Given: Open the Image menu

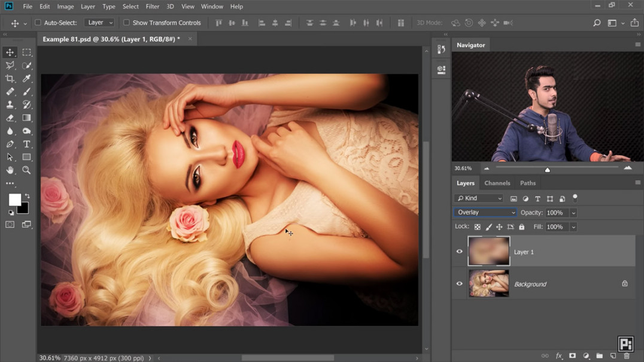Looking at the screenshot, I should (65, 7).
